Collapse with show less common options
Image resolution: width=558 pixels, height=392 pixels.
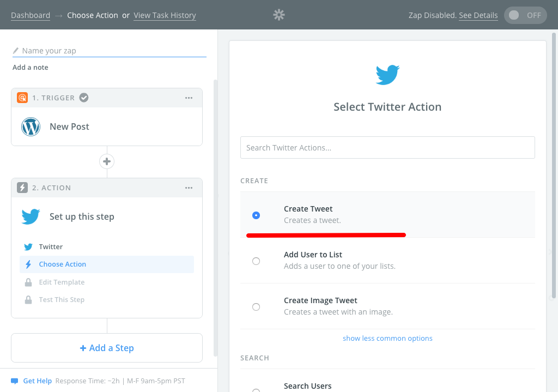(x=387, y=338)
